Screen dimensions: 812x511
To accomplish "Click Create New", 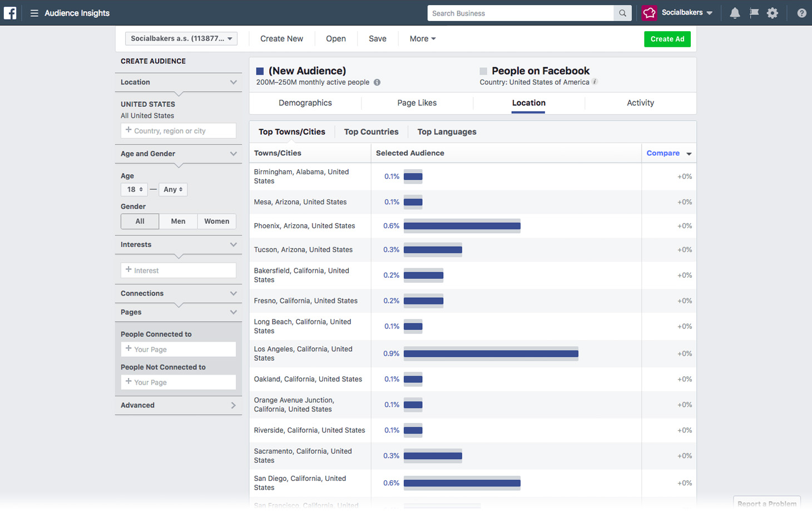I will (x=282, y=38).
